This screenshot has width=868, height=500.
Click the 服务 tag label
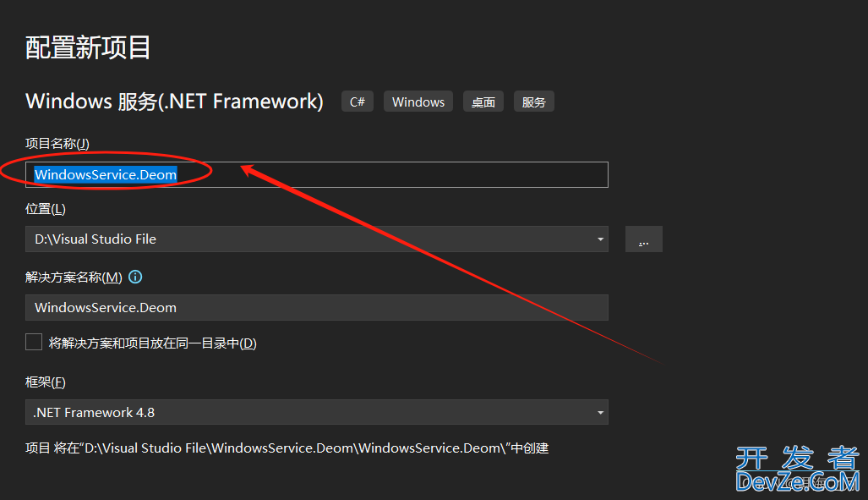pyautogui.click(x=533, y=102)
